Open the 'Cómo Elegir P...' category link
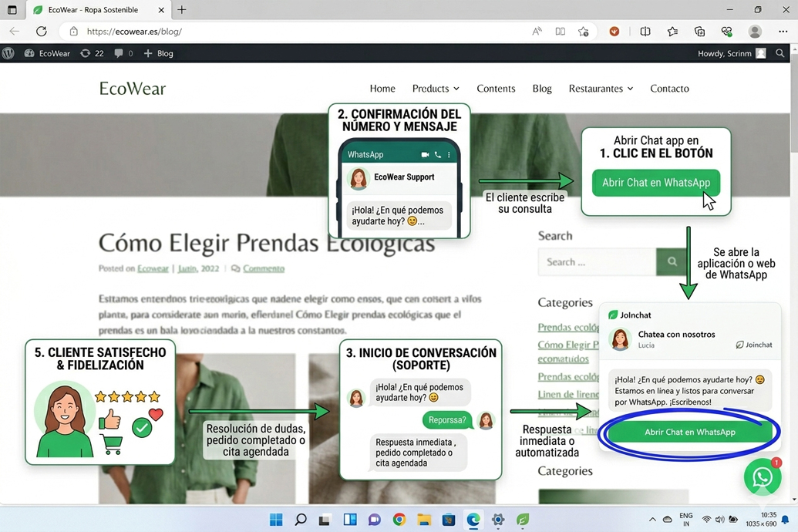The height and width of the screenshot is (532, 798). (x=568, y=345)
